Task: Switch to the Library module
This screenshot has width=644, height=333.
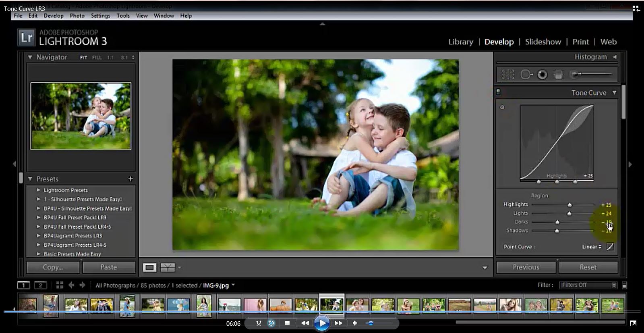Action: point(461,42)
